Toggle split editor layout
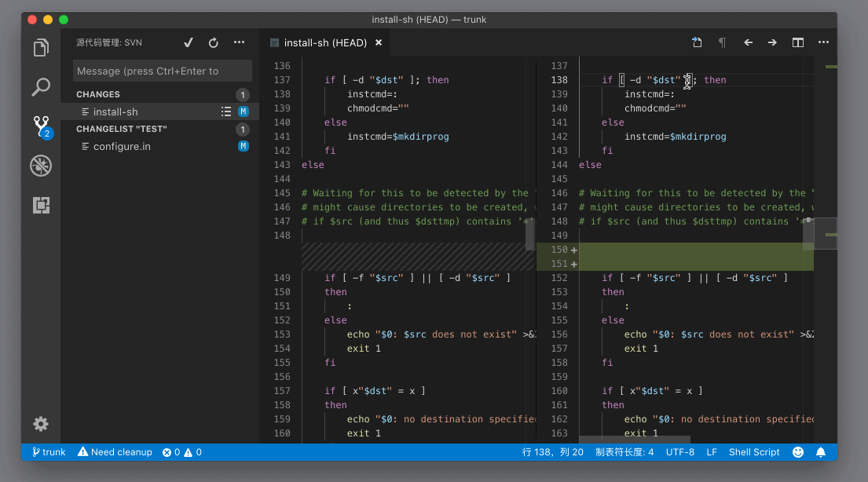Screen dimensions: 868x482 point(798,42)
